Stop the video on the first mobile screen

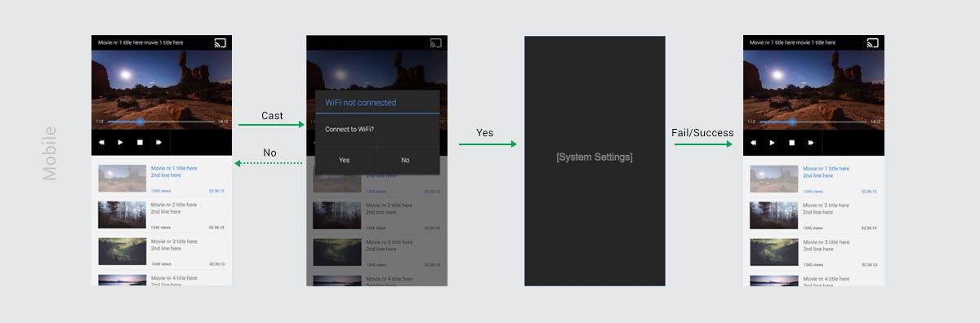[x=140, y=142]
